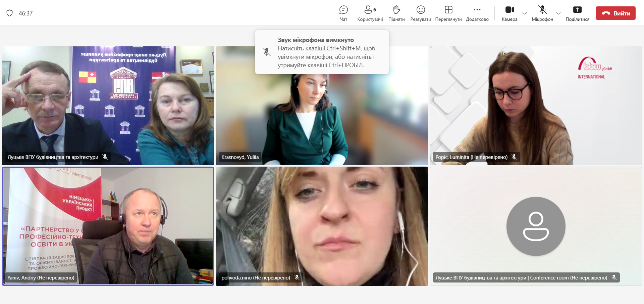Viewport: 644px width, 304px height.
Task: Select Popic, Luminita video tile
Action: tap(536, 105)
